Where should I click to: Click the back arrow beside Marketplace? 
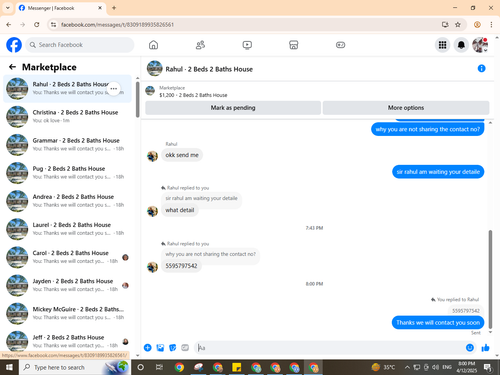(12, 67)
